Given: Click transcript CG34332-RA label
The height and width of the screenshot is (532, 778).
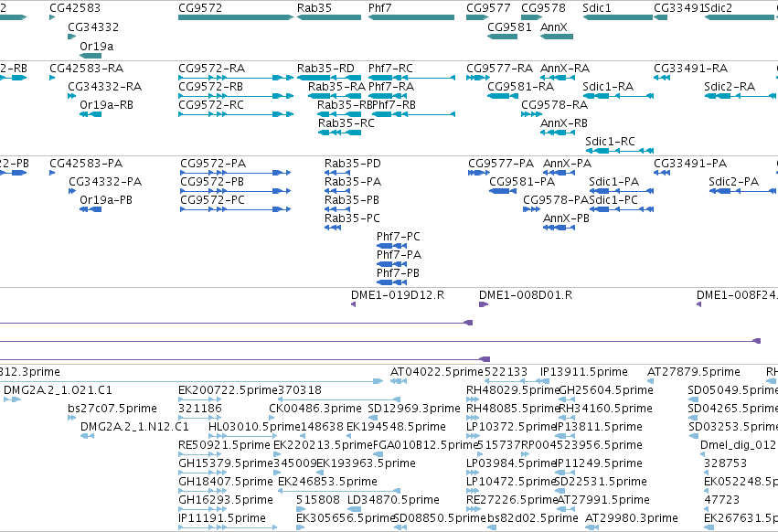Looking at the screenshot, I should [105, 86].
